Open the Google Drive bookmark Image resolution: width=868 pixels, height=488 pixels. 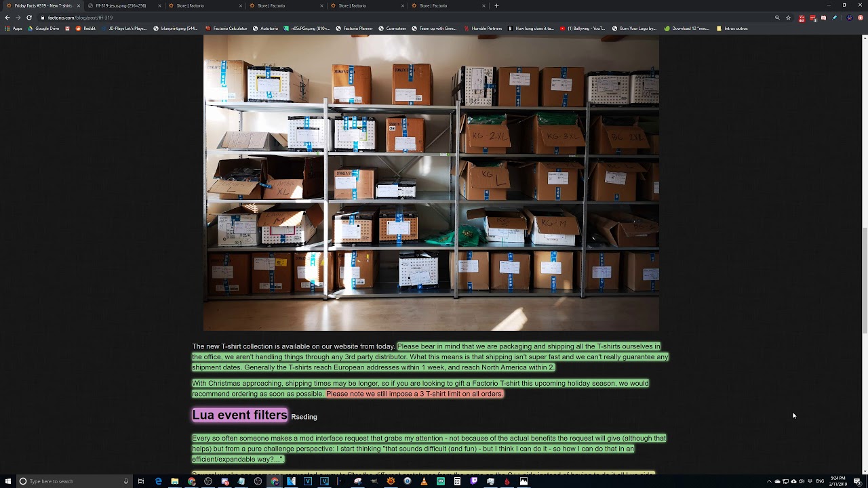coord(43,28)
